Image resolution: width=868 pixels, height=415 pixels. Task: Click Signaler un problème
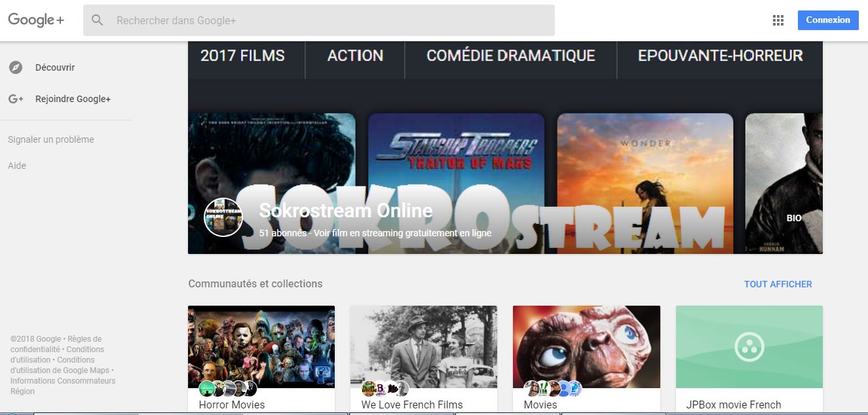click(51, 139)
